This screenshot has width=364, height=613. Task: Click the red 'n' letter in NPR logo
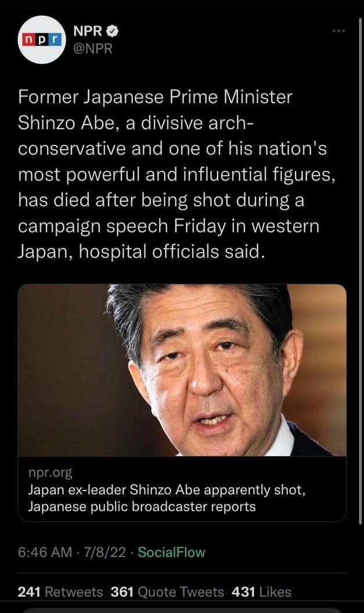28,40
